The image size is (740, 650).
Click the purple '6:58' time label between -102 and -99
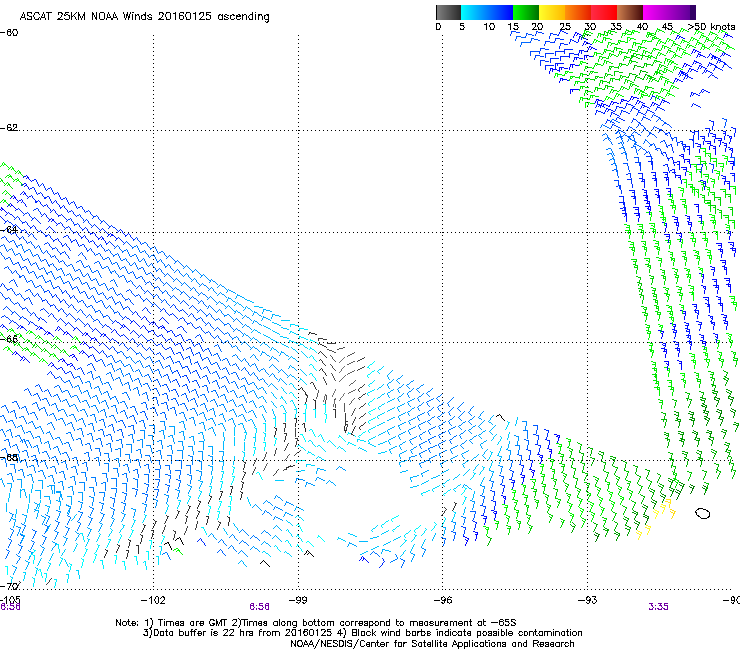tap(260, 607)
